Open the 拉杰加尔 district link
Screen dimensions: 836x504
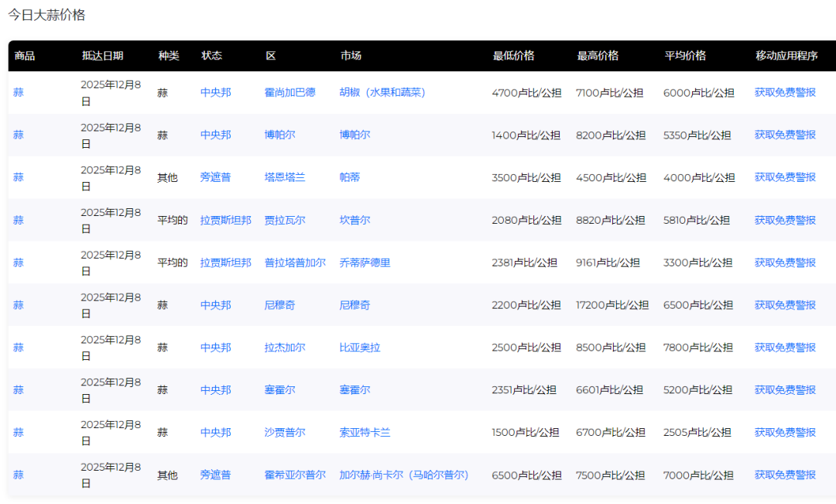point(284,348)
